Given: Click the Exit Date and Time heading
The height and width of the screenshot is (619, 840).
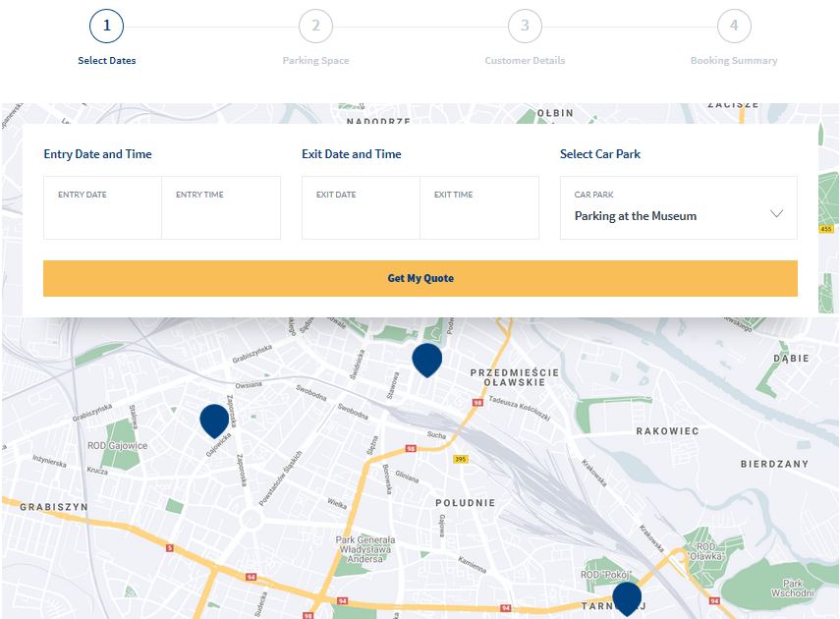Looking at the screenshot, I should click(x=352, y=154).
